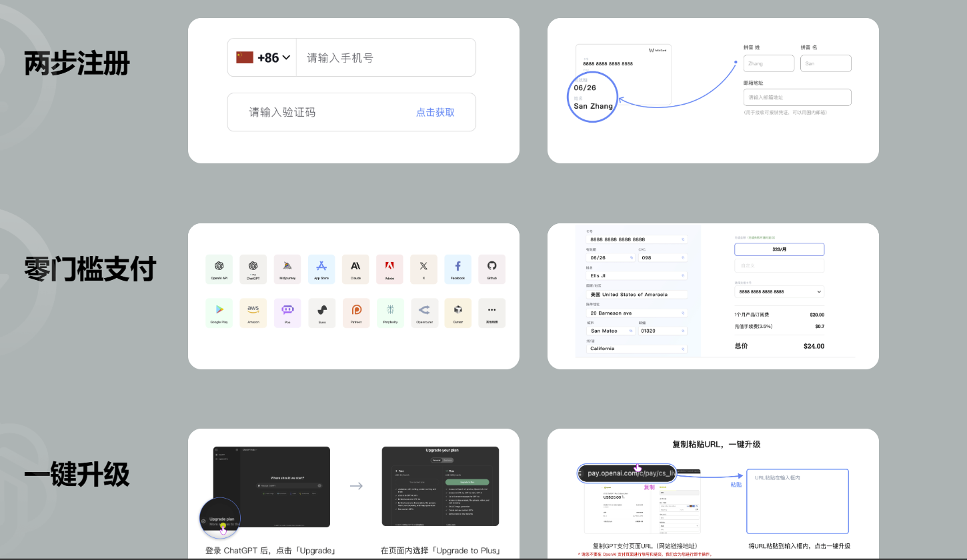Click the URL paste input box
The image size is (967, 560).
point(798,501)
